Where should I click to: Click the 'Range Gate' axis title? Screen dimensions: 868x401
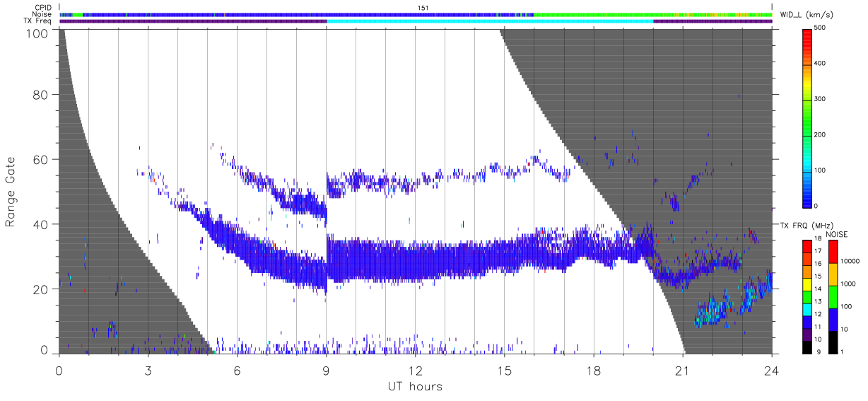(11, 190)
